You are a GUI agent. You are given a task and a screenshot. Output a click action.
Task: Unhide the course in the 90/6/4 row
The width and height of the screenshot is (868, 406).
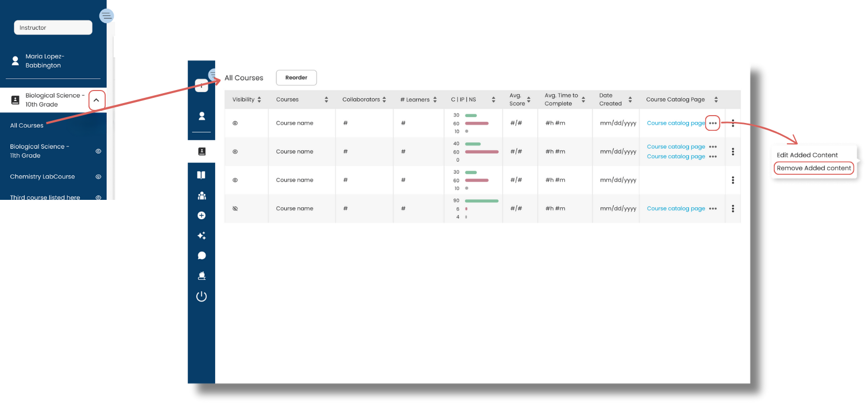pyautogui.click(x=235, y=209)
